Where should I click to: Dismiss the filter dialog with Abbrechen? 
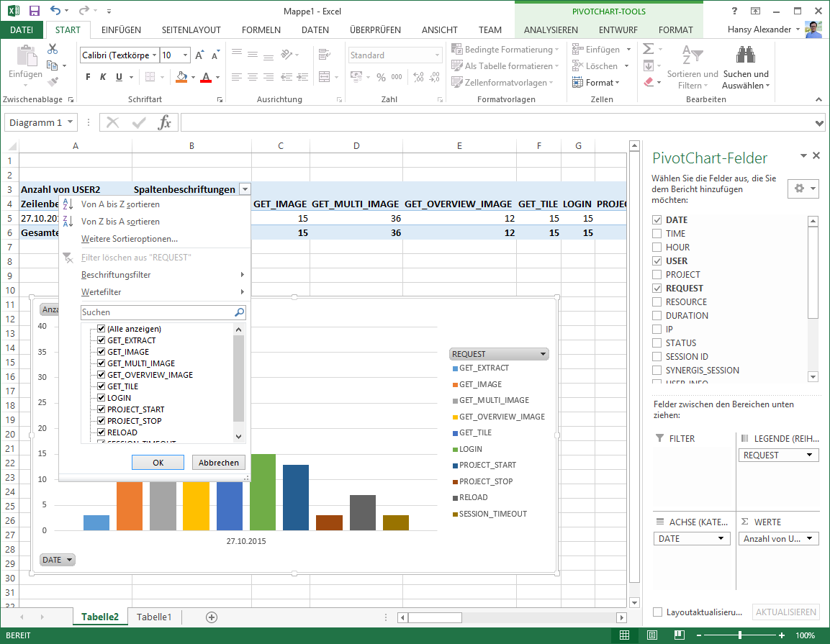[218, 462]
